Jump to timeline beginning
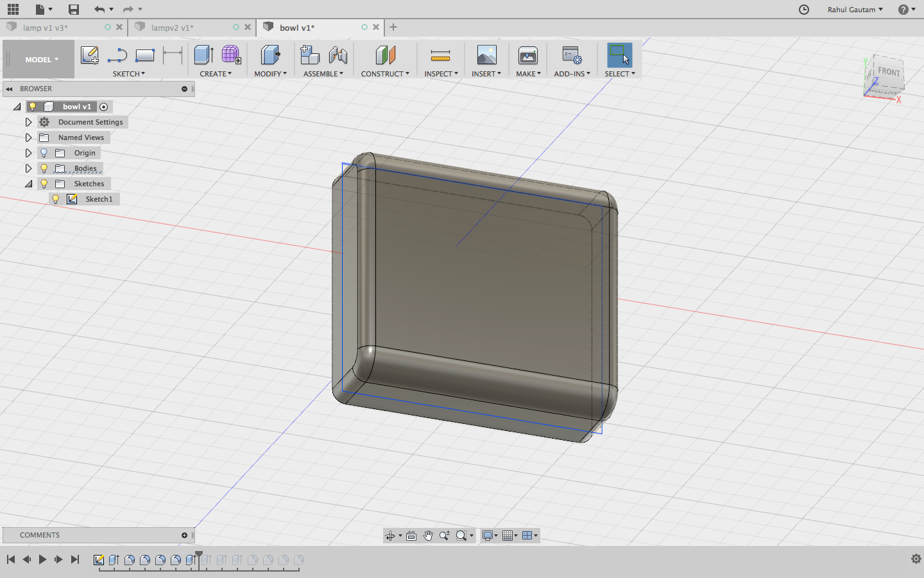 click(x=11, y=559)
